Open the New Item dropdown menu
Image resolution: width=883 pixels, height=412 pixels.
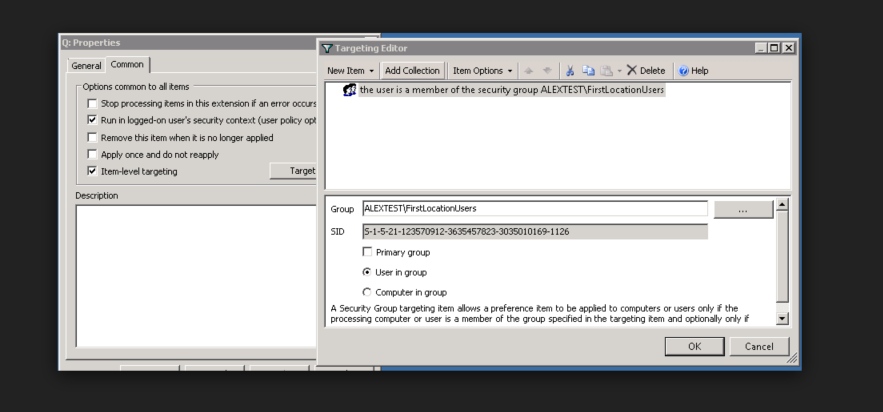(350, 71)
